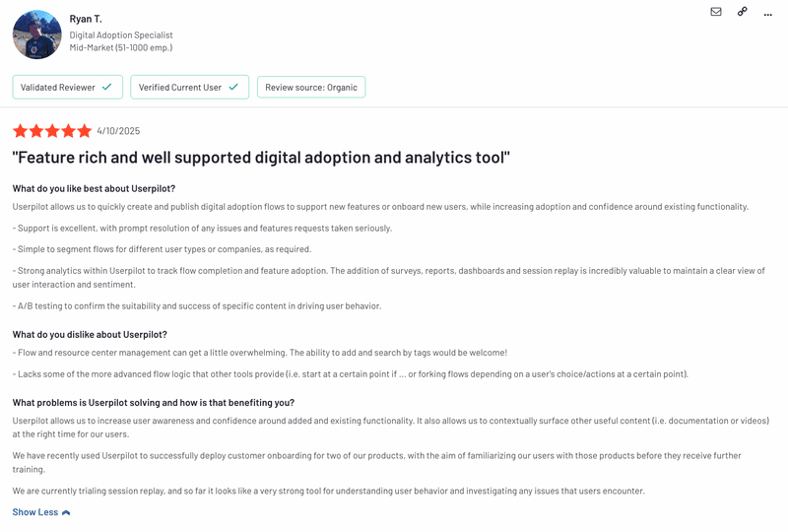The image size is (788, 532).
Task: Click the Verified Current User checkmark icon
Action: [x=233, y=87]
